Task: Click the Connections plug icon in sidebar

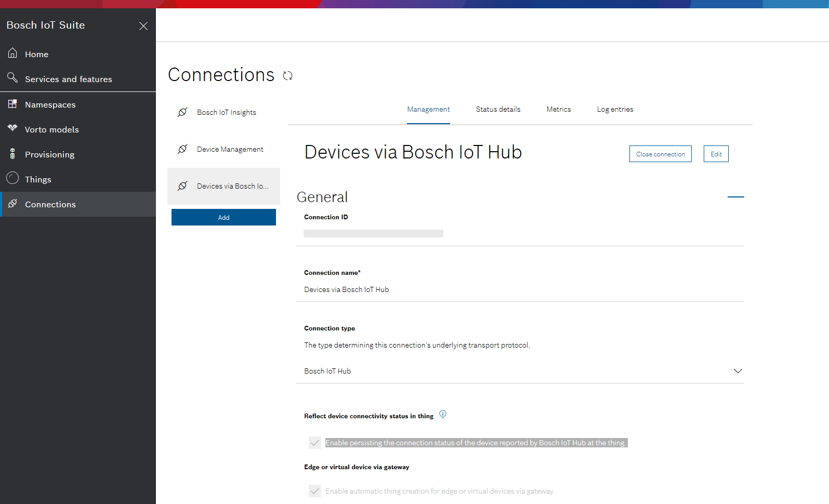Action: 12,203
